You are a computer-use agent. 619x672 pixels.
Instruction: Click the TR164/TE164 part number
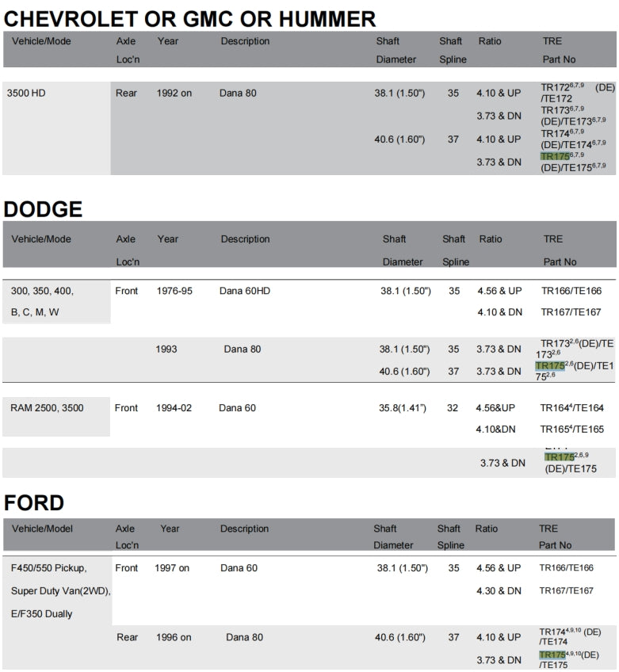(571, 408)
